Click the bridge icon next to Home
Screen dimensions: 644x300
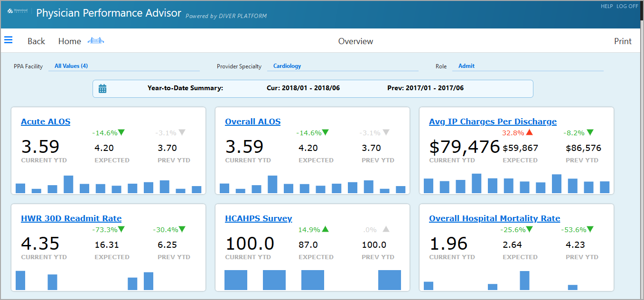pos(96,41)
